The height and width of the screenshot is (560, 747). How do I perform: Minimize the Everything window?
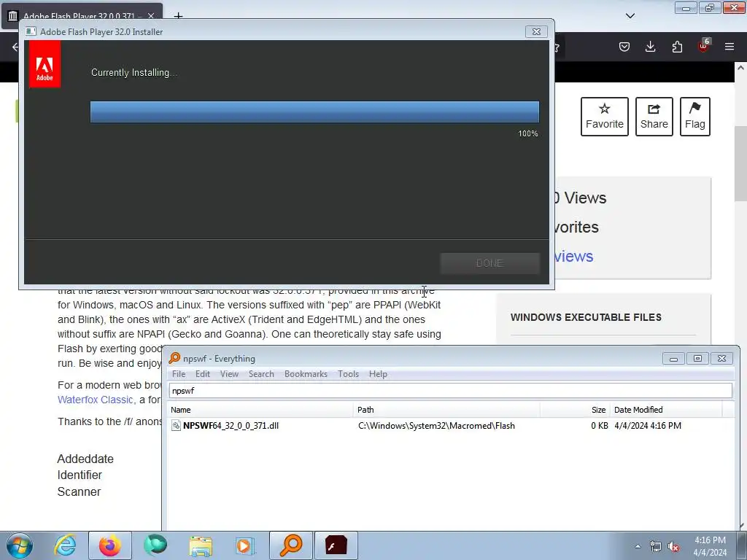(x=673, y=358)
